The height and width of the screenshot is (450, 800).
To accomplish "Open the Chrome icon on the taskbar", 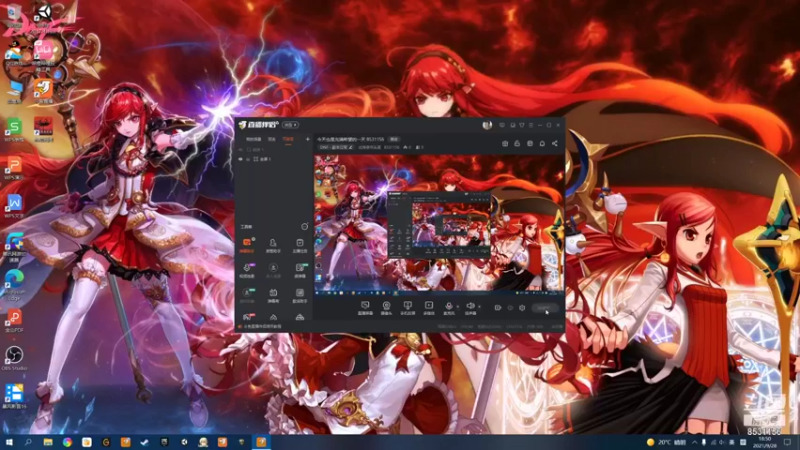I will tap(67, 442).
